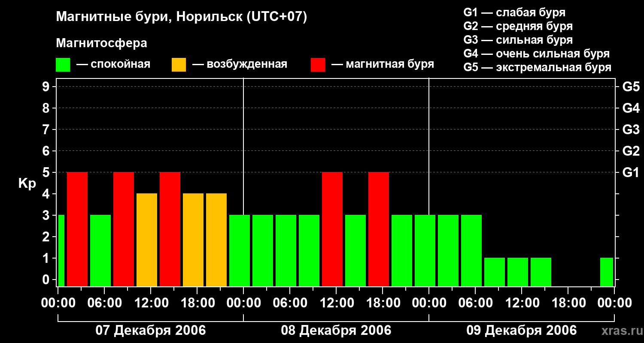Viewport: 644px width, 343px height.
Task: Click 'G3 — сильная буря' legend line
Action: (518, 40)
